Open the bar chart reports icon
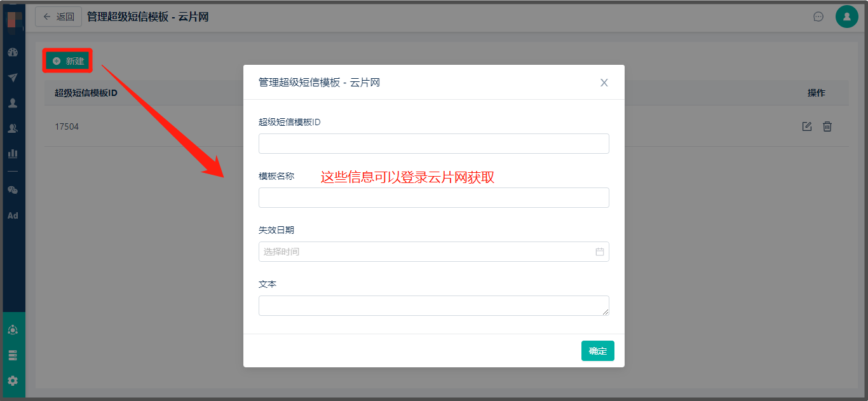The image size is (868, 401). [x=13, y=153]
